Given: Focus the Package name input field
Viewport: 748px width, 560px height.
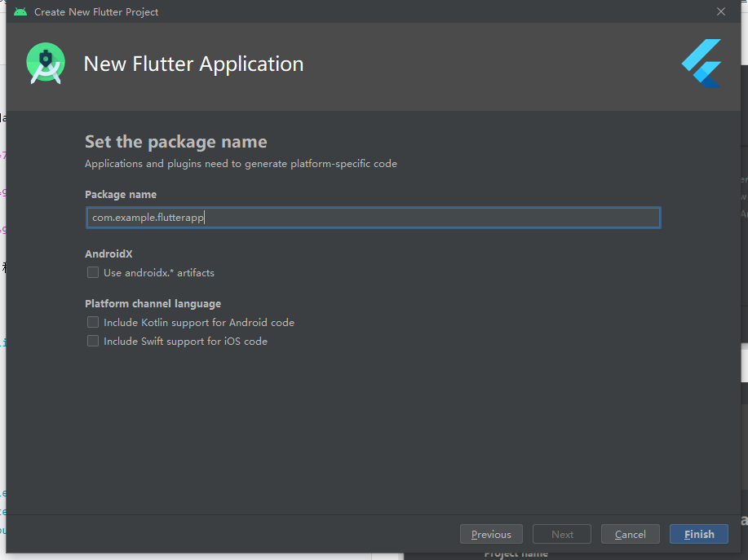Looking at the screenshot, I should tap(373, 218).
